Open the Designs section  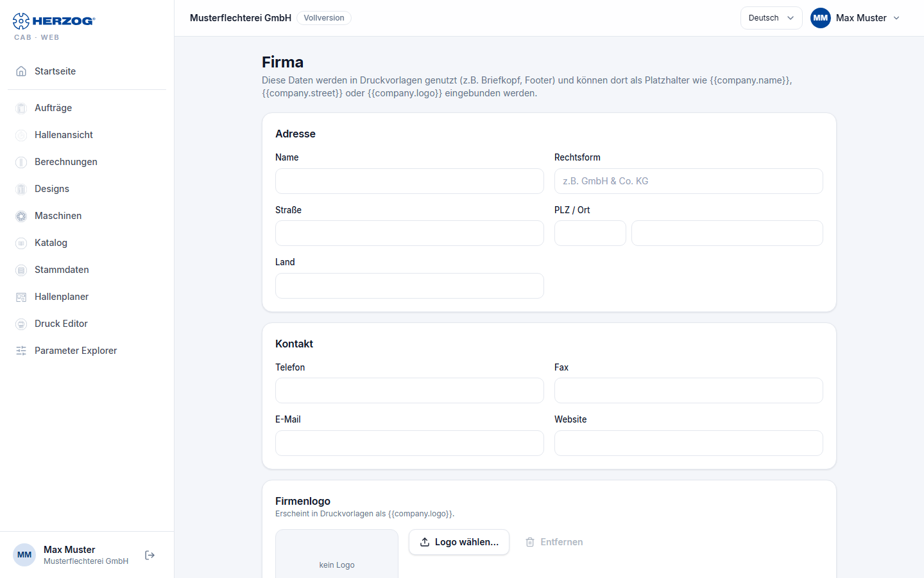[87, 189]
